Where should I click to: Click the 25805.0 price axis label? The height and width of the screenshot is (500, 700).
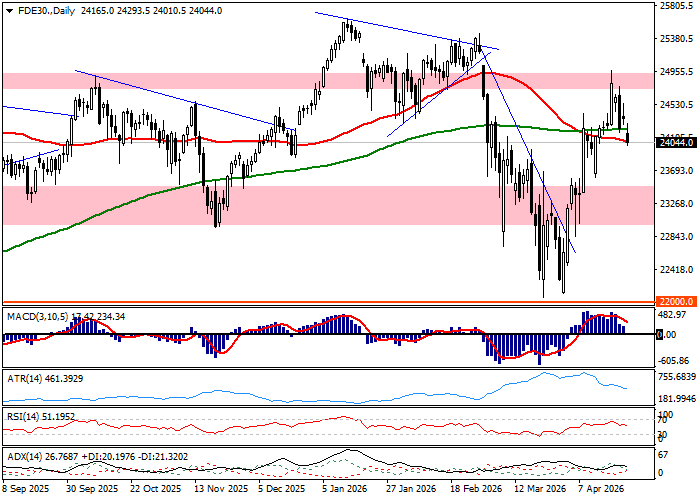678,6
